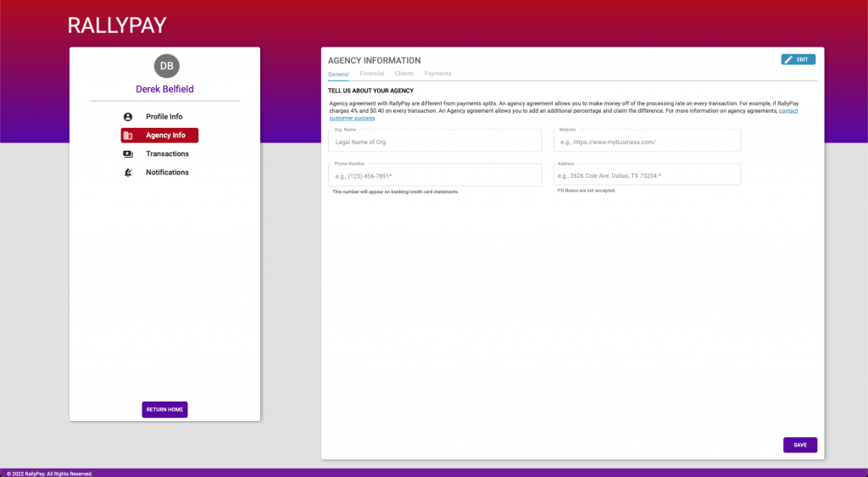Click the pencil icon on Edit button
The width and height of the screenshot is (868, 477).
[788, 59]
